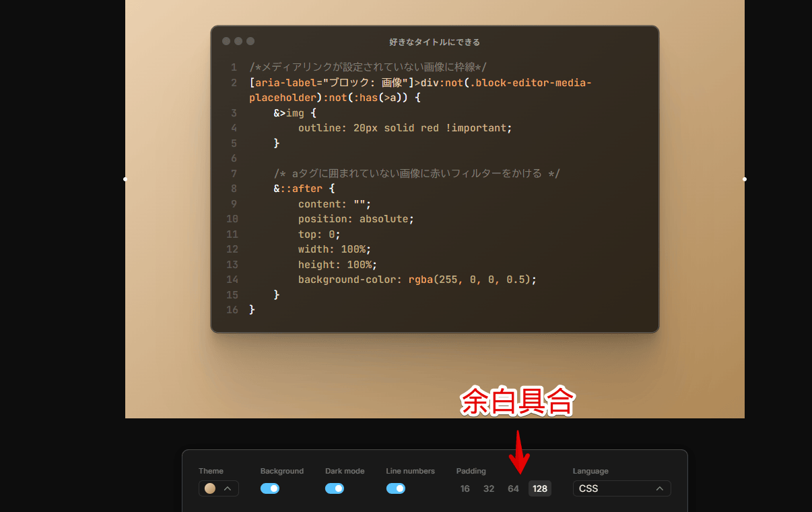Click the comment on line 1
Image resolution: width=812 pixels, height=512 pixels.
click(x=368, y=67)
